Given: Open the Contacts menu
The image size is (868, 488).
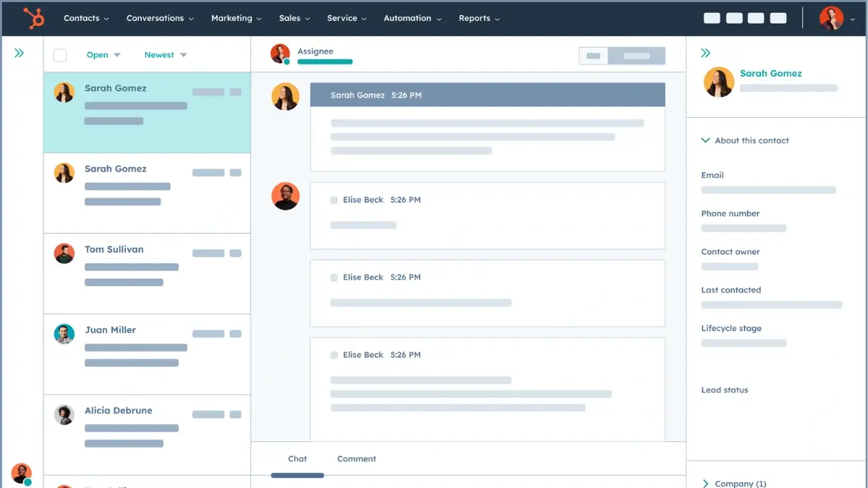Looking at the screenshot, I should pos(86,18).
